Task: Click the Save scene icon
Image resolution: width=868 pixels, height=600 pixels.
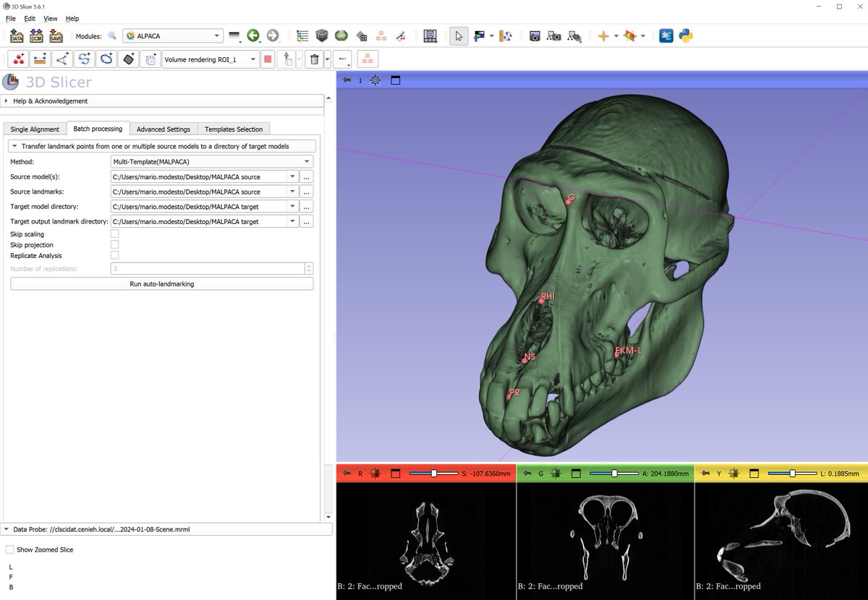Action: pyautogui.click(x=54, y=35)
